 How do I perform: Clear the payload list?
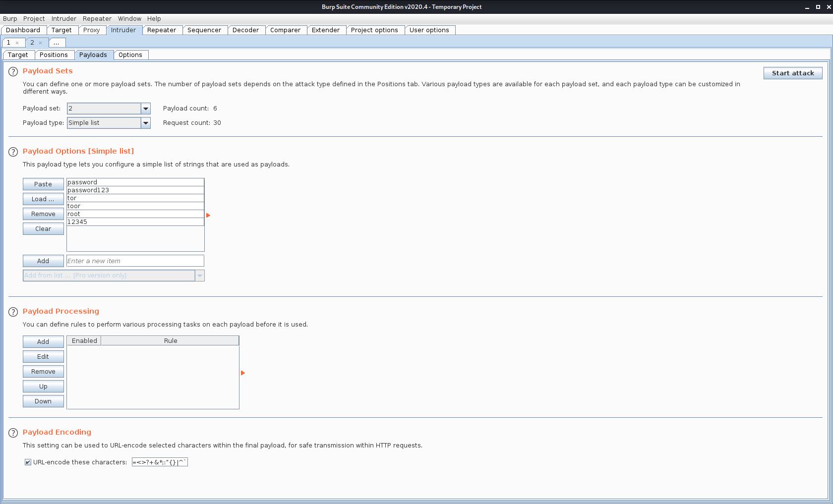43,229
